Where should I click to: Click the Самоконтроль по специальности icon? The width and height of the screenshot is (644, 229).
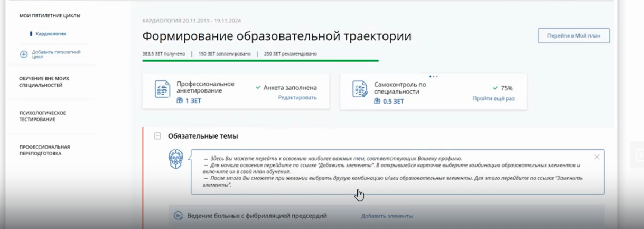(360, 89)
